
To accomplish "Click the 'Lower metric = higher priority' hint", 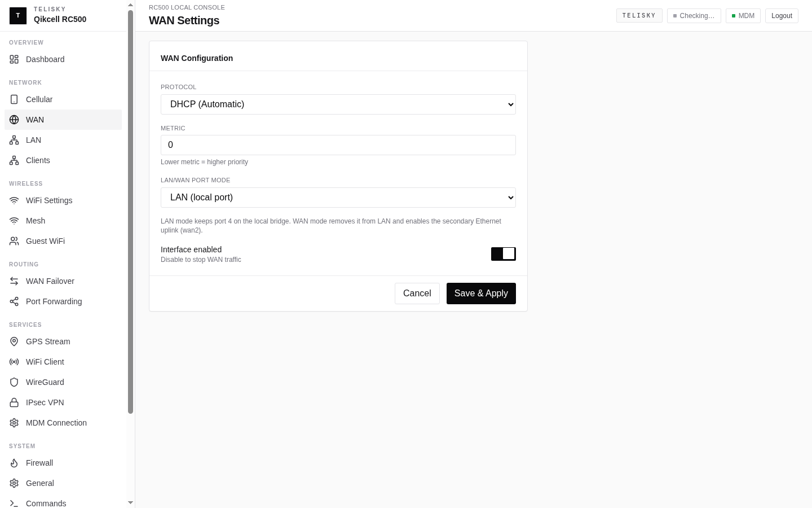I will pos(204,162).
